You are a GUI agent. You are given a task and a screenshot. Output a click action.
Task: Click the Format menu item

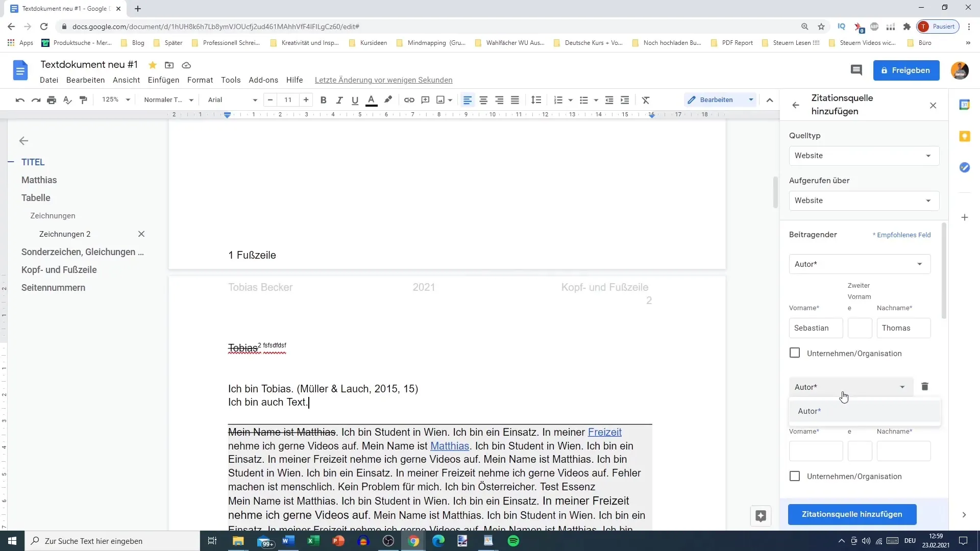click(200, 80)
